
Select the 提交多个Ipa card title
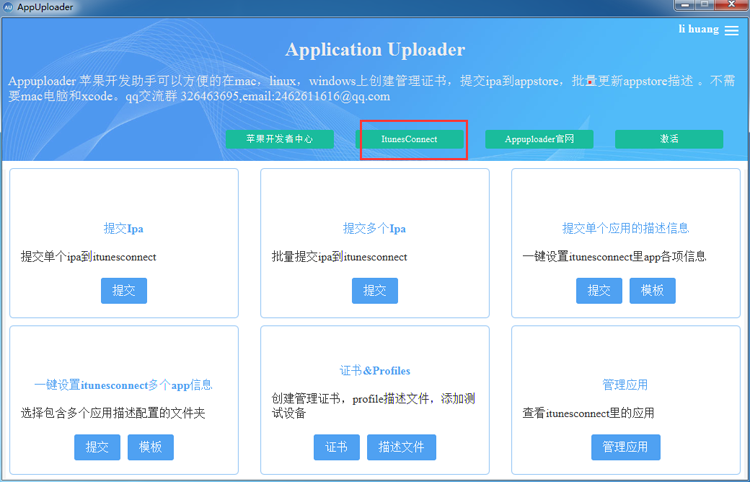click(375, 229)
